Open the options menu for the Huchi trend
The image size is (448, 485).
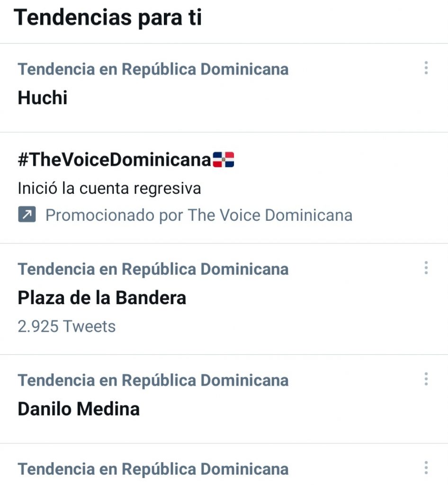click(426, 68)
